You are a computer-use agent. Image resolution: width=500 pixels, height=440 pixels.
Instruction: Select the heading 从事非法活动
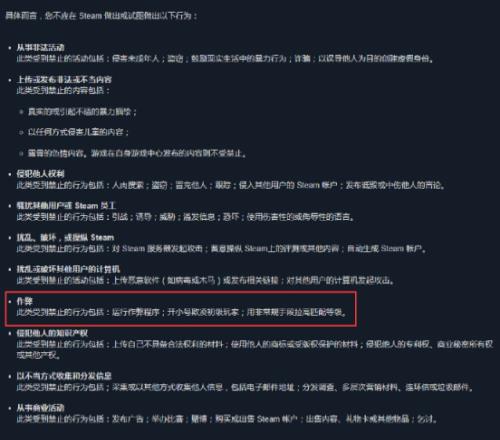click(x=40, y=48)
